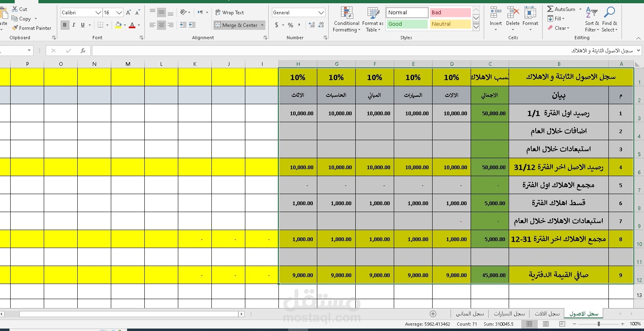Adjust the zoom slider handle
644x331 pixels.
[x=599, y=324]
